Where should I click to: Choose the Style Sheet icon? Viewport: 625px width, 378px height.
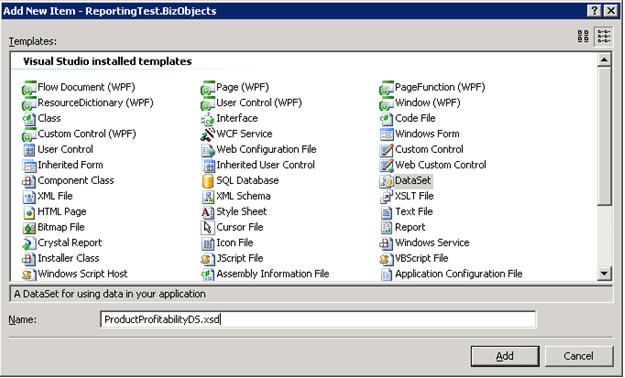[208, 212]
